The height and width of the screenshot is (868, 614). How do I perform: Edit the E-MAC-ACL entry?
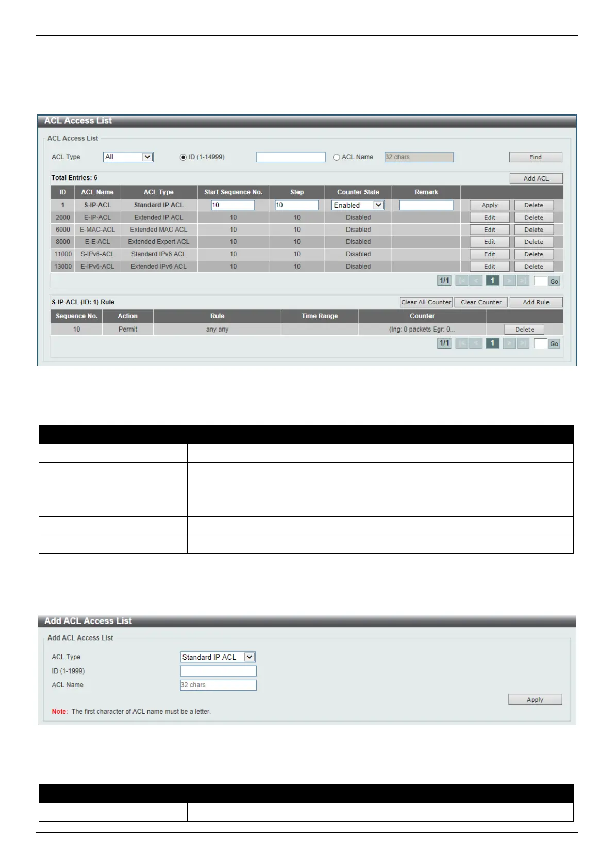coord(489,230)
